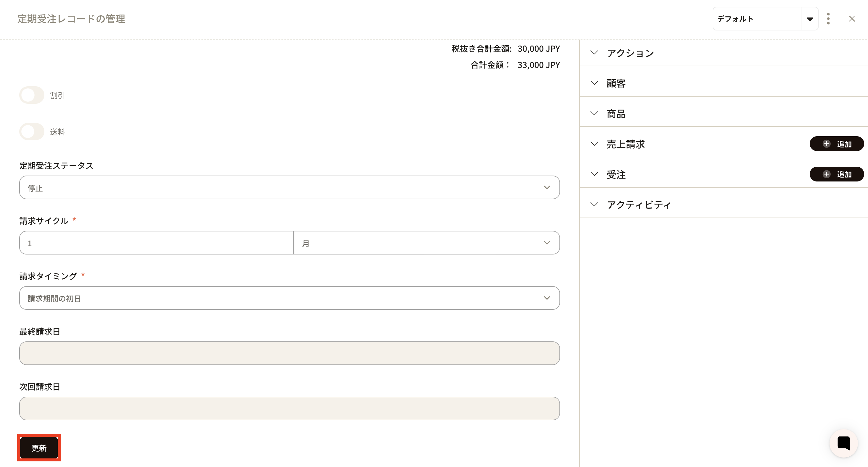Viewport: 868px width, 467px height.
Task: Open the chat support bubble icon
Action: pyautogui.click(x=843, y=443)
